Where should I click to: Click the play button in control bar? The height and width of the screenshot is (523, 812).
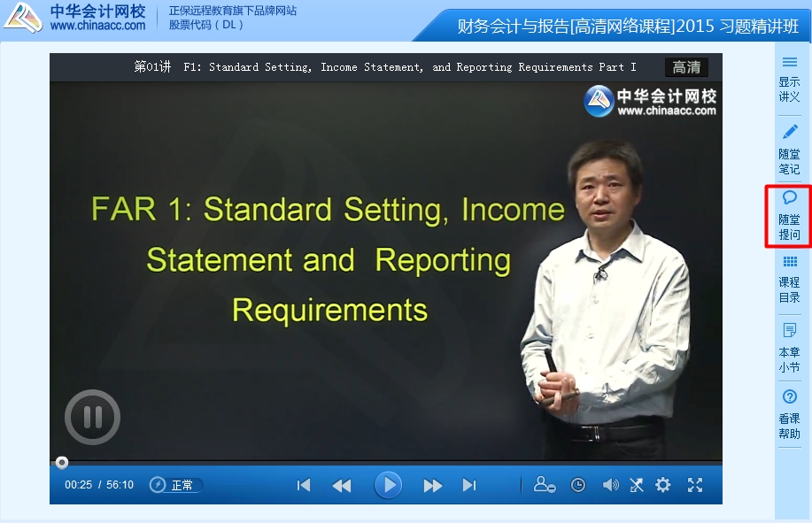(x=388, y=485)
